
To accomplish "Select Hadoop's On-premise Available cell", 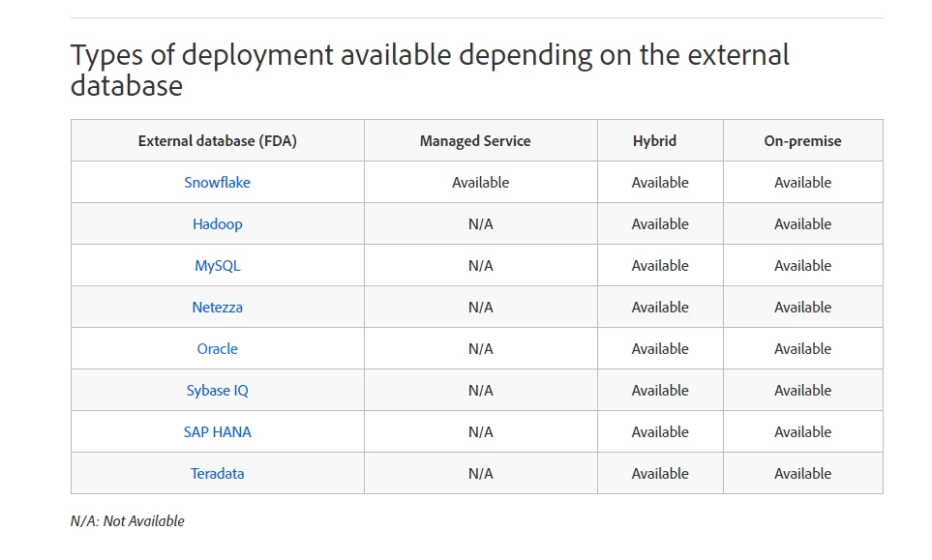I will pyautogui.click(x=802, y=223).
